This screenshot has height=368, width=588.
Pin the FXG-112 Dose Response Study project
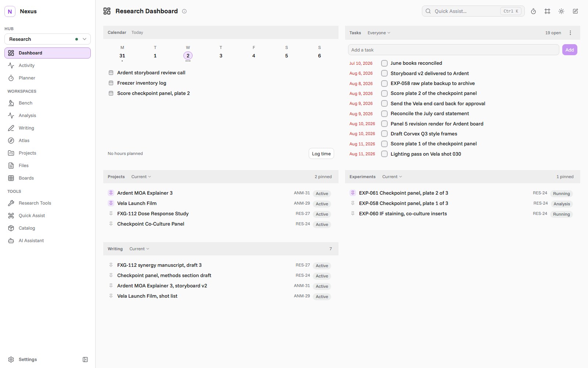click(x=111, y=213)
